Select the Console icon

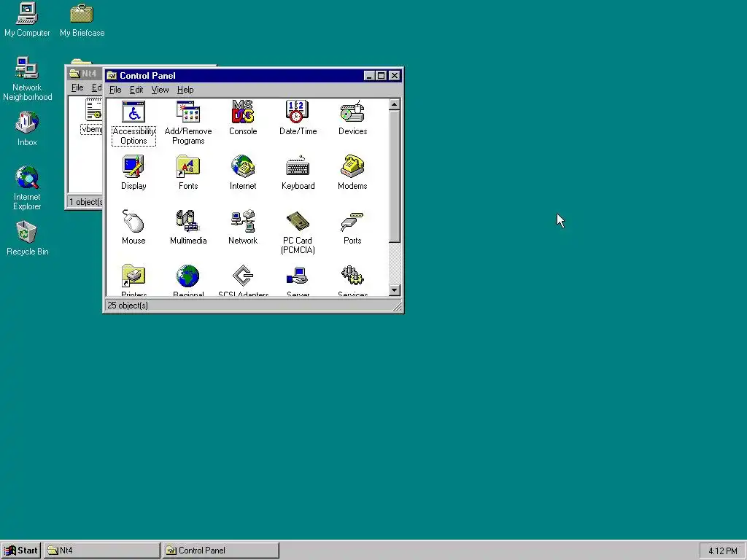click(x=243, y=118)
